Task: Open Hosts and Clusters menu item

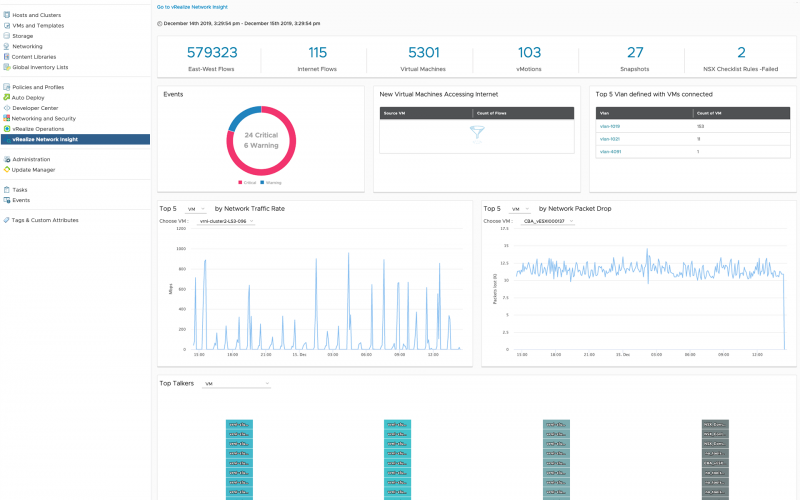Action: tap(36, 15)
